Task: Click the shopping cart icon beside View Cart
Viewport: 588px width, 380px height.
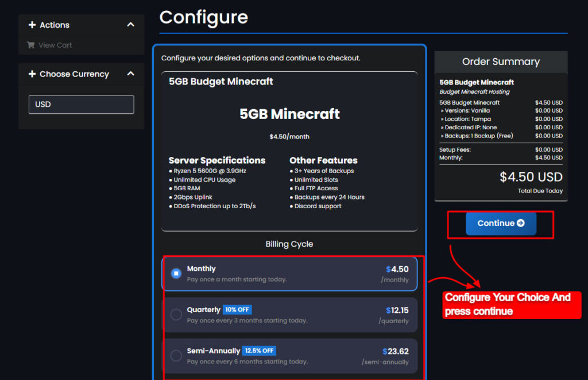Action: click(33, 45)
